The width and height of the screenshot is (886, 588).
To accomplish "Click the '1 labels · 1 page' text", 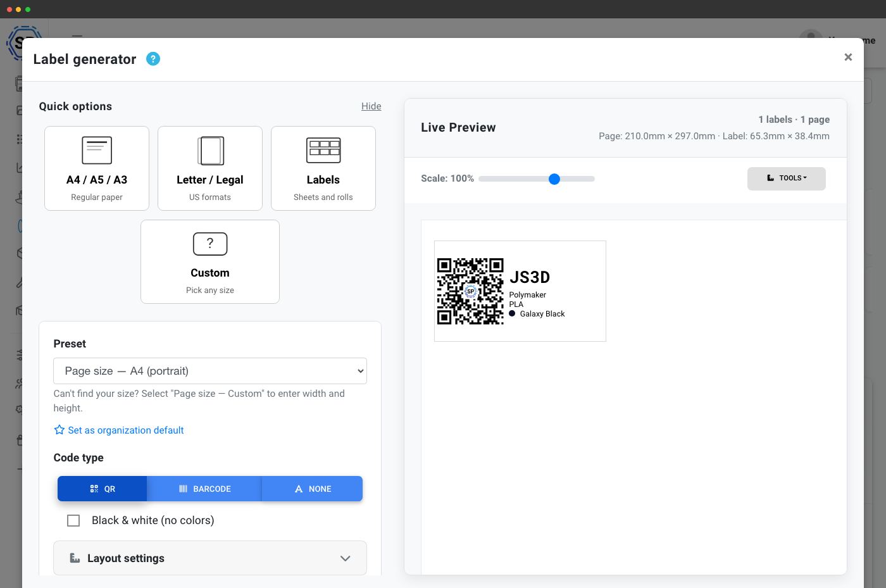I will tap(794, 120).
